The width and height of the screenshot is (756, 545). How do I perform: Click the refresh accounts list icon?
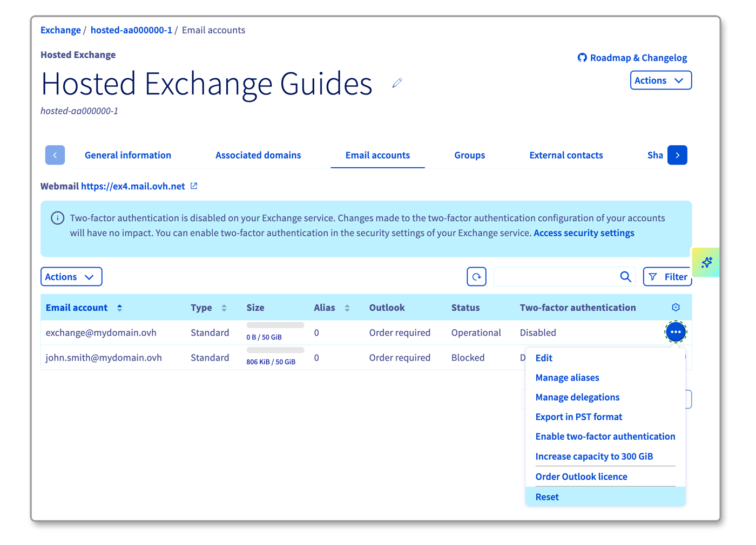[476, 277]
